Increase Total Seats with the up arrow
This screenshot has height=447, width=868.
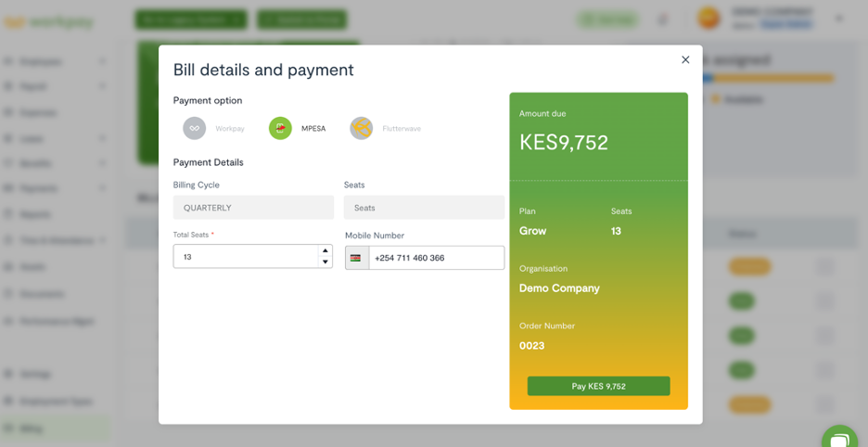click(325, 251)
